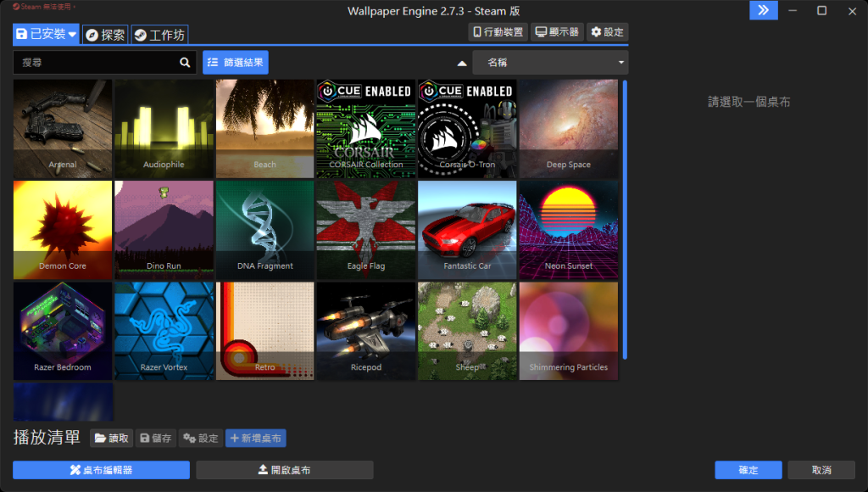Expand the 已安裝 tab dropdown arrow
Screen dimensions: 868x492
pos(72,34)
